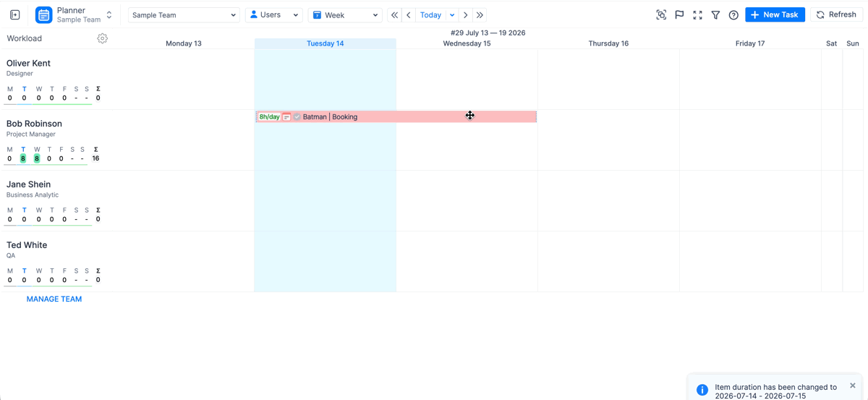Screen dimensions: 868x400
Task: Click the group selection screenshot icon
Action: [x=661, y=15]
